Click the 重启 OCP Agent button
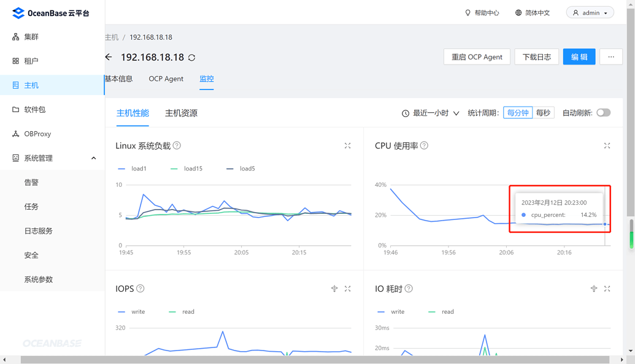635x364 pixels. [x=477, y=56]
